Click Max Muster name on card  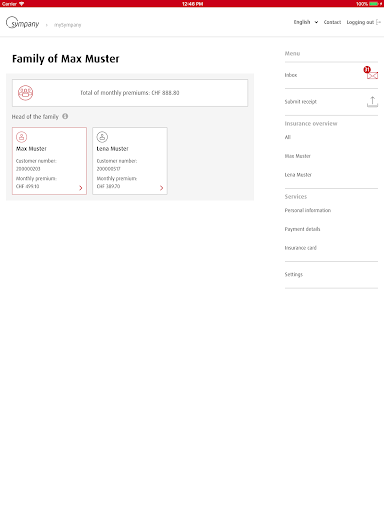coord(31,149)
